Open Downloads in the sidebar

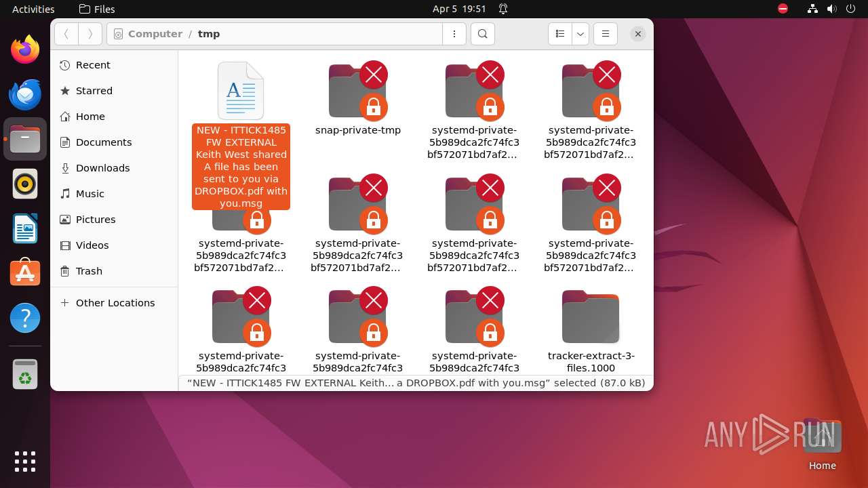pyautogui.click(x=114, y=168)
